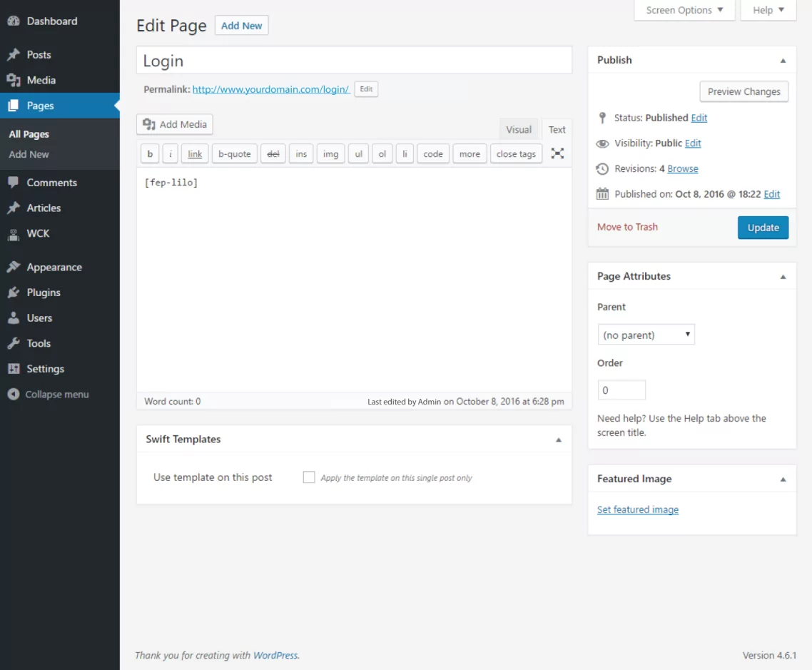Click the blue Update button

pos(763,228)
